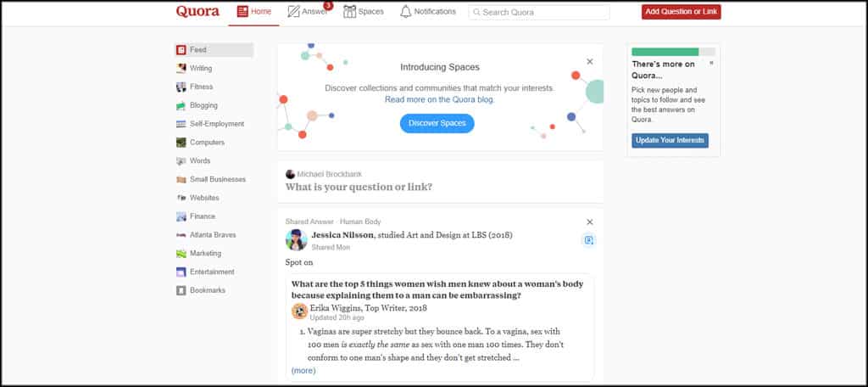Open Bookmarks in the sidebar
The width and height of the screenshot is (868, 387).
point(207,290)
